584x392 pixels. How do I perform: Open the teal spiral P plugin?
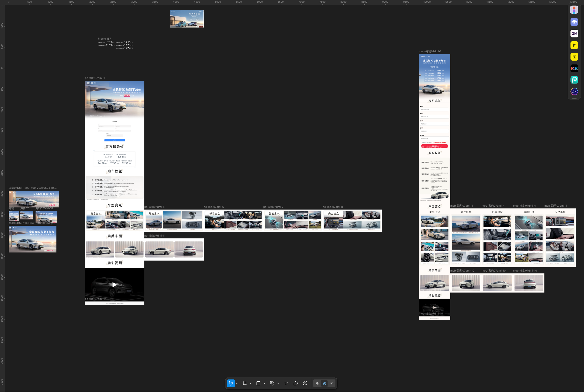tap(574, 80)
